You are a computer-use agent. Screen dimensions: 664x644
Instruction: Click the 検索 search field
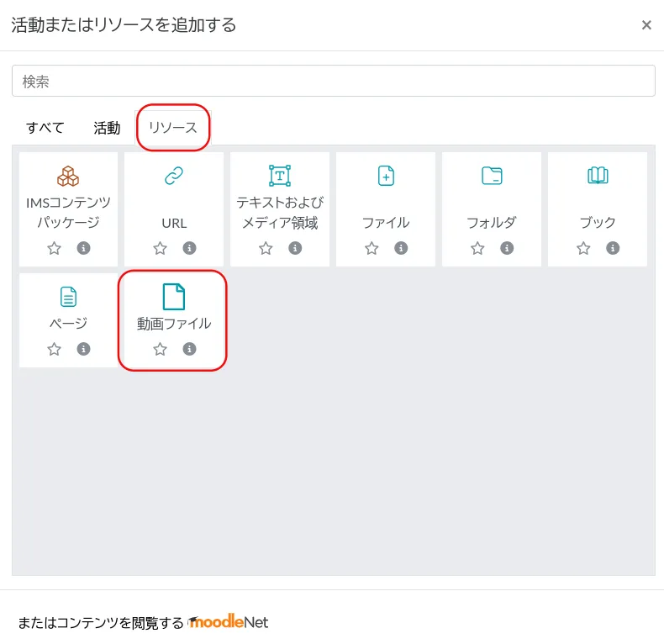[x=333, y=82]
